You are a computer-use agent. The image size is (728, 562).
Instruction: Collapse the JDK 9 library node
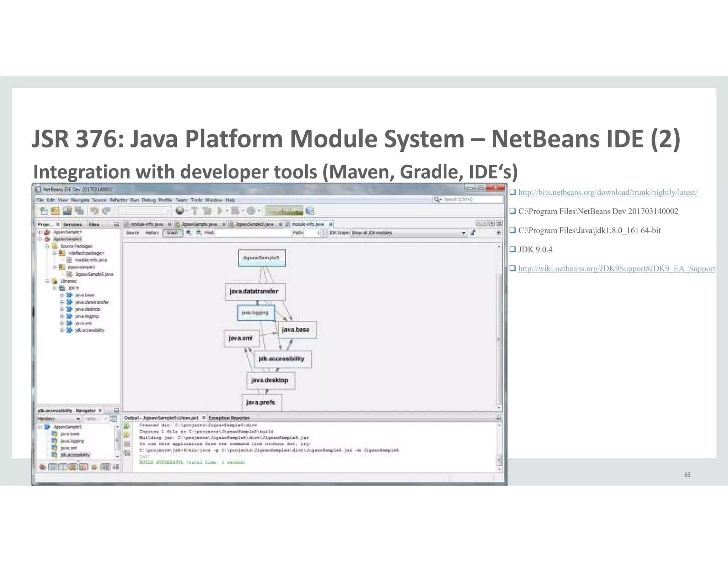coord(54,288)
